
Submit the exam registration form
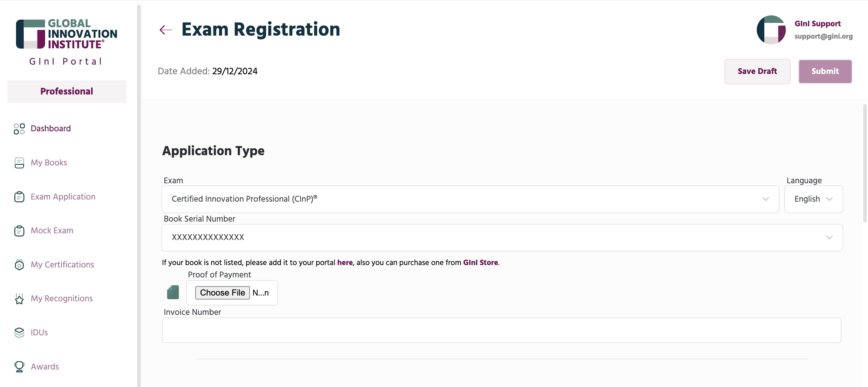coord(825,71)
